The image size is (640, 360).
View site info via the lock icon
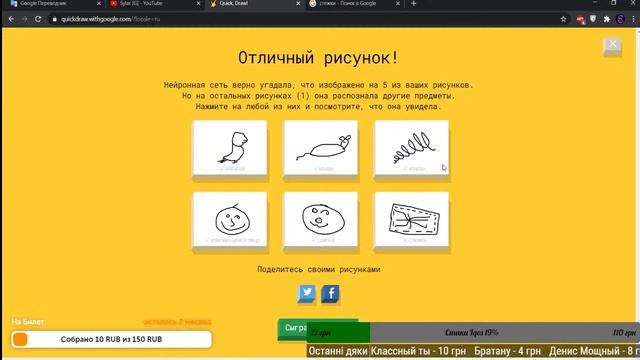(x=55, y=19)
